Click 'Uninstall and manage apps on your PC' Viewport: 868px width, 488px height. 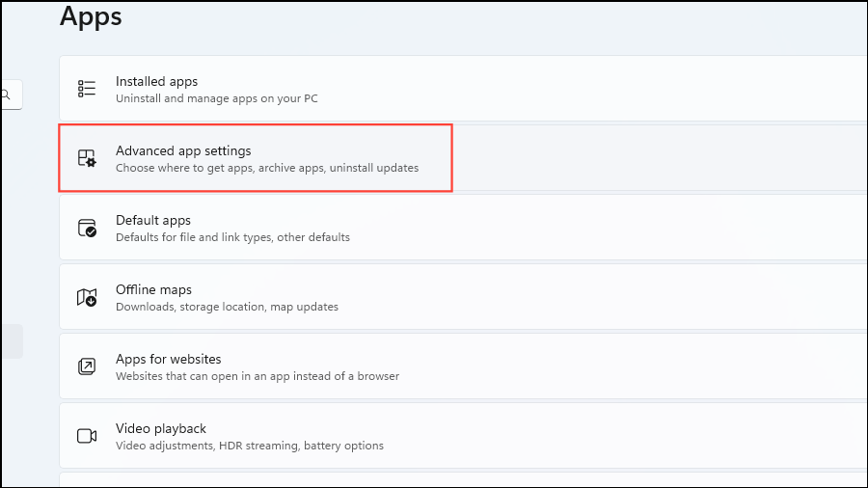point(216,98)
